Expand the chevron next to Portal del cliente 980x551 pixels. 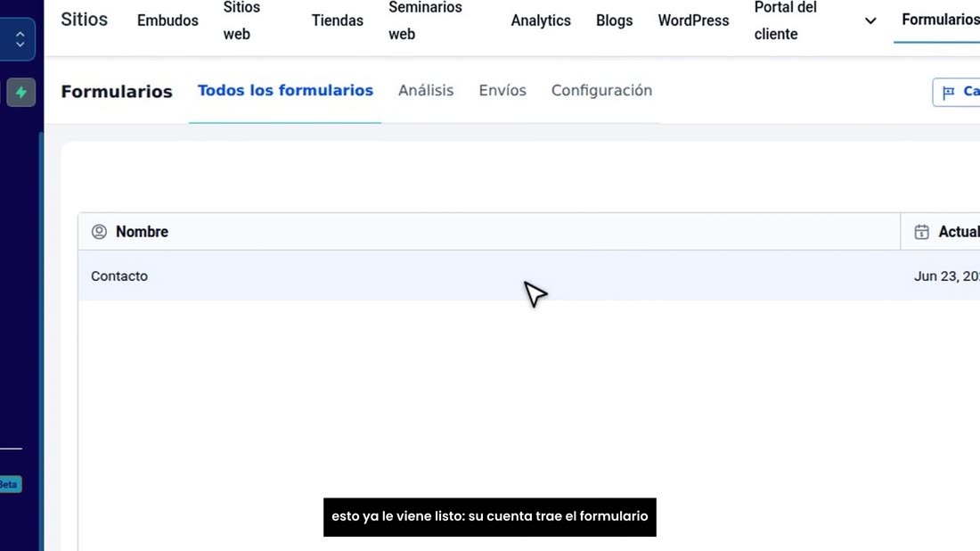[x=870, y=21]
